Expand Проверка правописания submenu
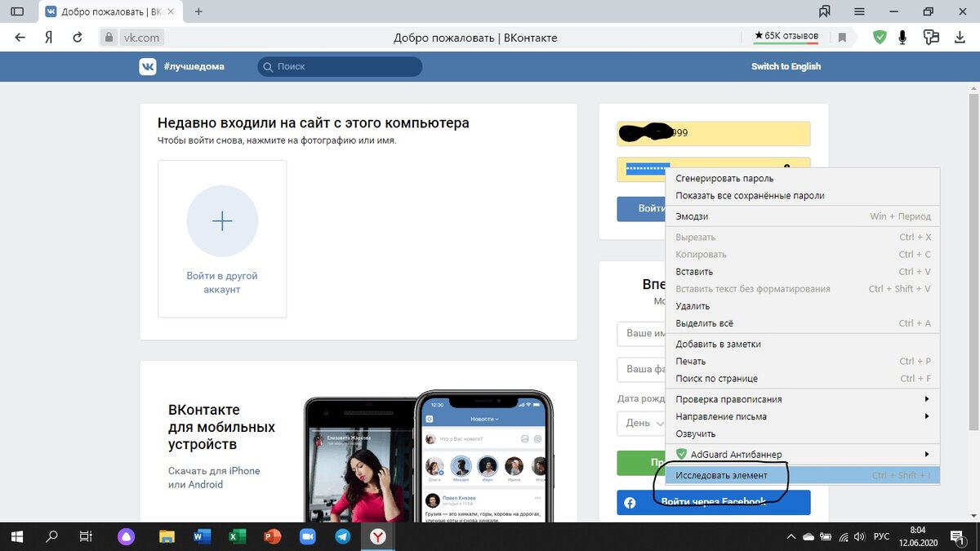The height and width of the screenshot is (551, 980). click(x=803, y=399)
